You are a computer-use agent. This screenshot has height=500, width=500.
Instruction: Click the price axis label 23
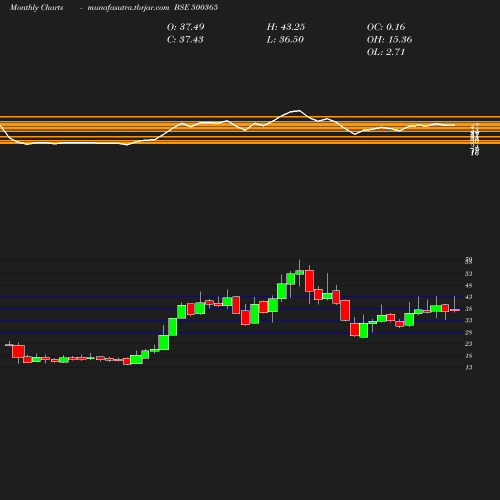(469, 344)
